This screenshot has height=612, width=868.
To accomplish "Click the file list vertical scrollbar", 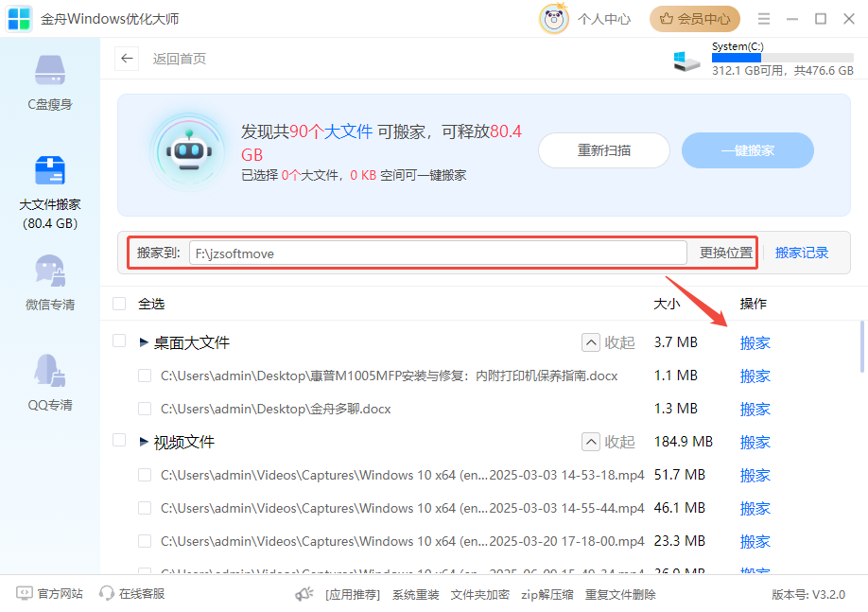I will [862, 347].
